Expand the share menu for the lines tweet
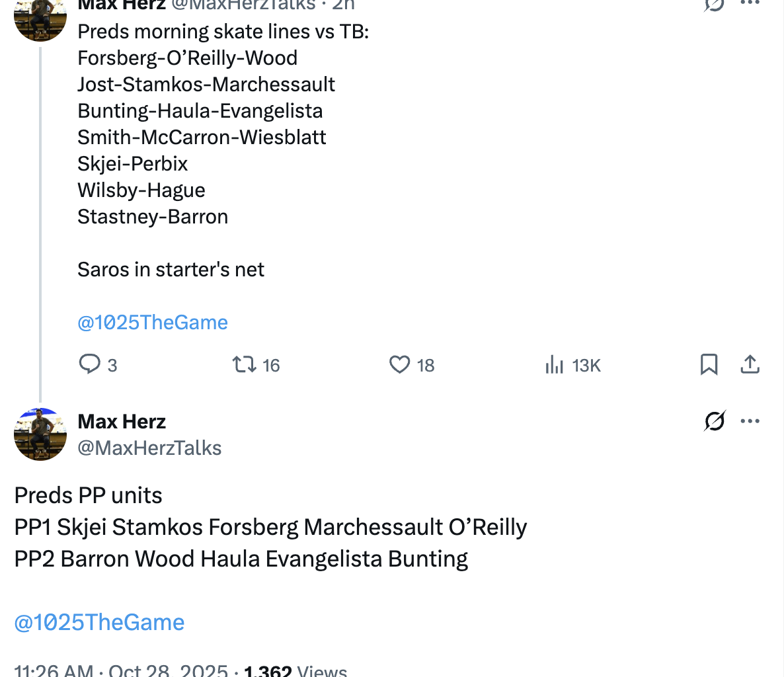Screen dimensions: 784x677 pos(750,364)
